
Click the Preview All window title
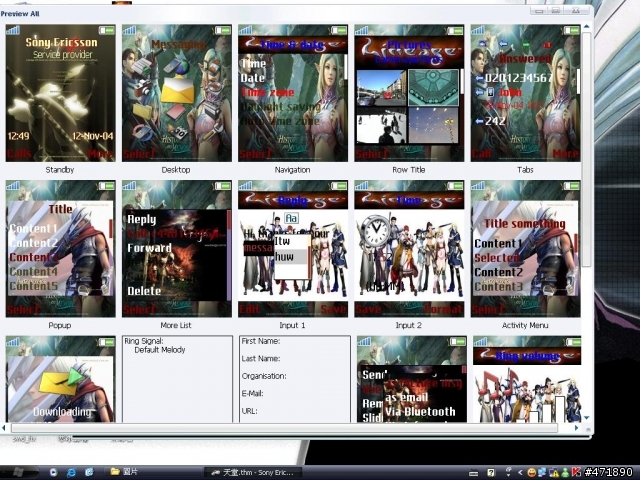[20, 13]
